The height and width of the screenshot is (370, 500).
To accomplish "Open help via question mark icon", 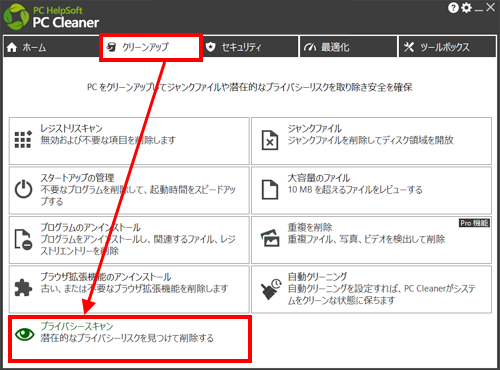I will pyautogui.click(x=453, y=7).
